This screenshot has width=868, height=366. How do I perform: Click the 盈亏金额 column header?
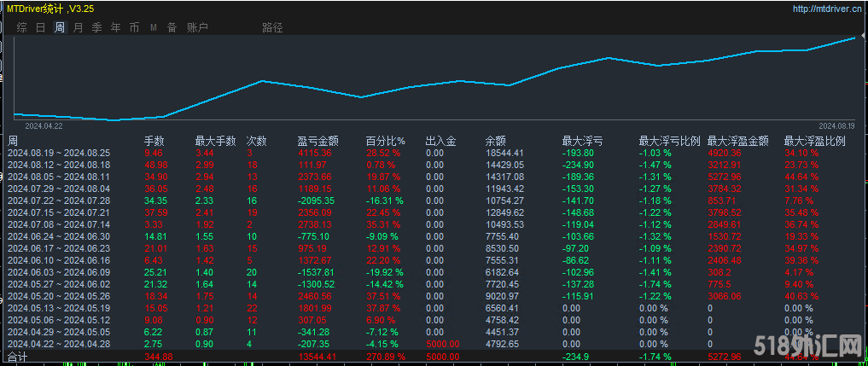[318, 141]
